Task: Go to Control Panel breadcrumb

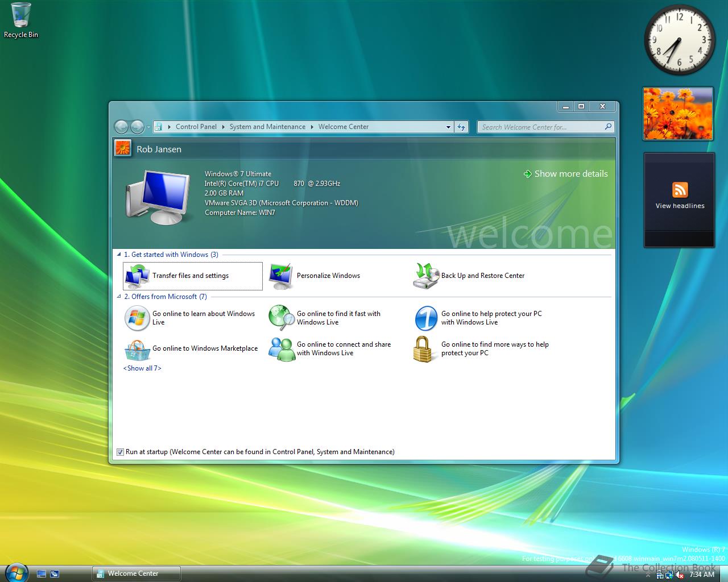Action: [196, 127]
